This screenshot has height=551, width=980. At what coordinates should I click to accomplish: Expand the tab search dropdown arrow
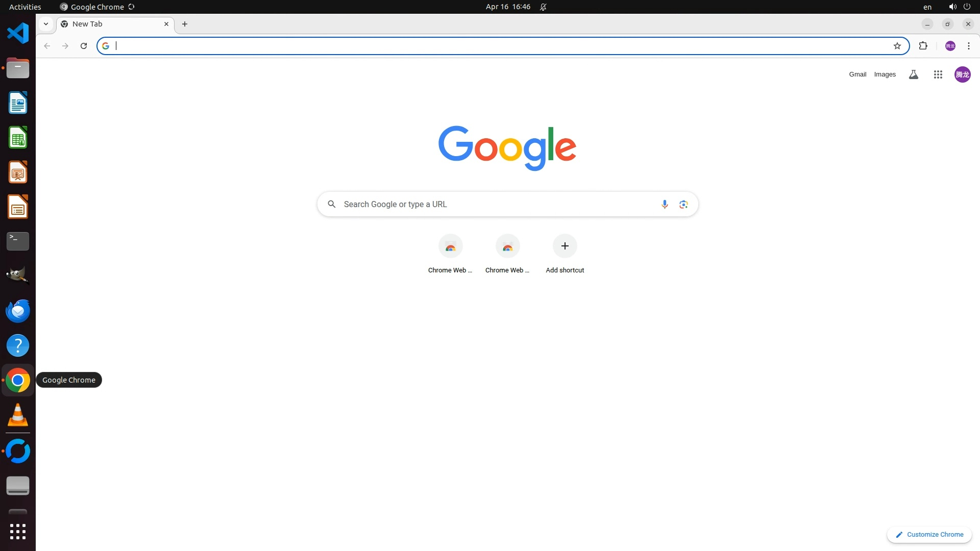(46, 24)
